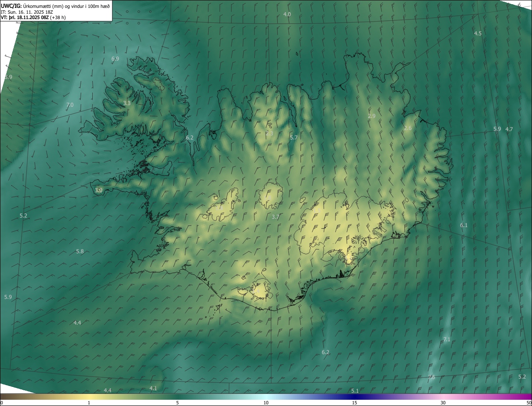Select the 4.5 value label on the map
Screen dimensions: 532x406
478,34
